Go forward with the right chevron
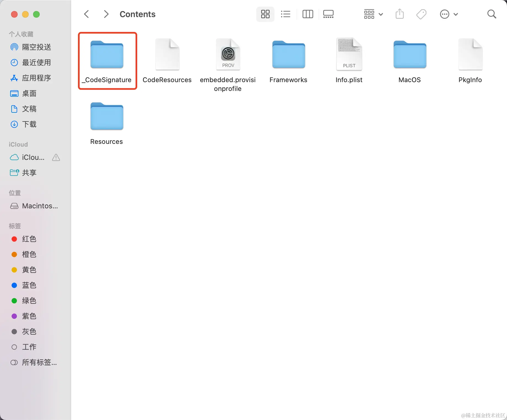The height and width of the screenshot is (420, 507). (x=106, y=14)
